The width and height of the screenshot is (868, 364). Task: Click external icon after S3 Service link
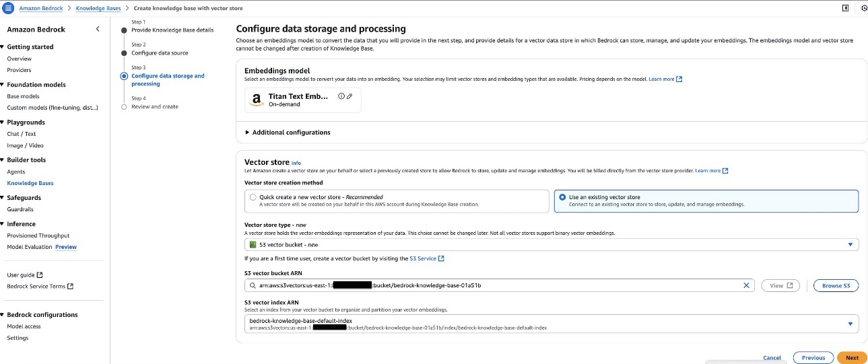pyautogui.click(x=441, y=258)
